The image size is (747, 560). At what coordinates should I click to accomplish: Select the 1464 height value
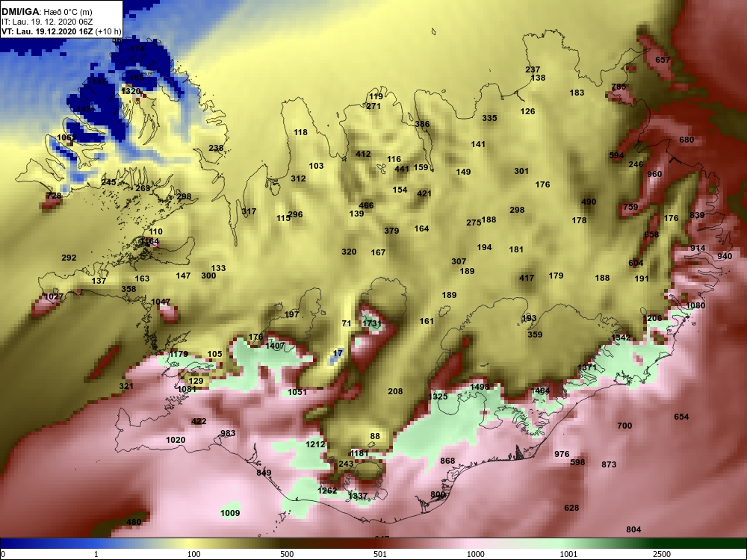point(540,391)
